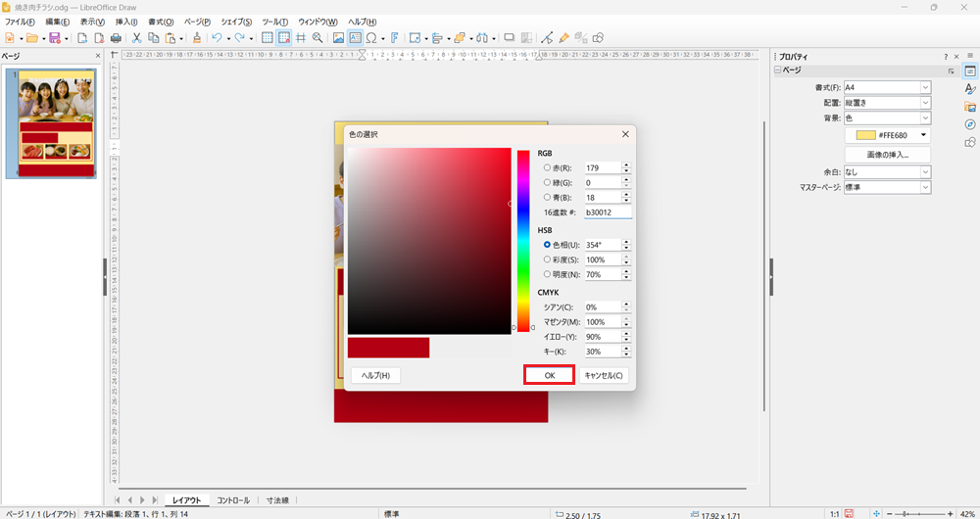Click the 16進数 hex value field b30012

pyautogui.click(x=609, y=212)
